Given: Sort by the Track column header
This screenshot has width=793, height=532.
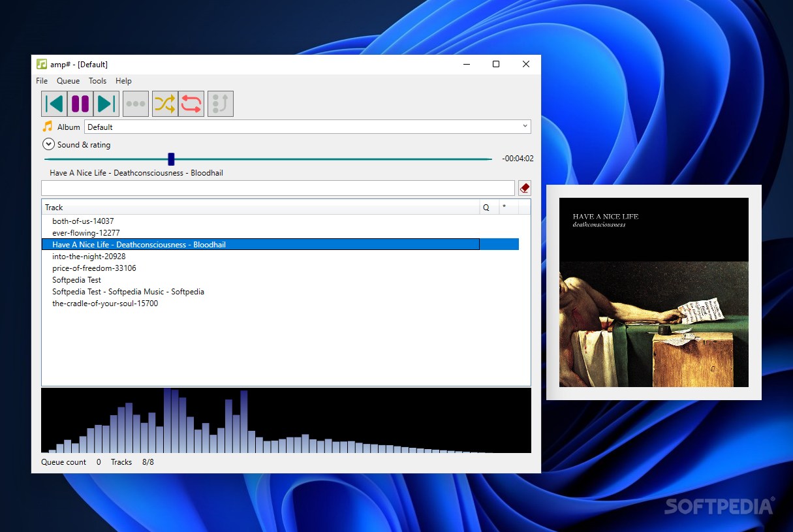Looking at the screenshot, I should pos(260,208).
